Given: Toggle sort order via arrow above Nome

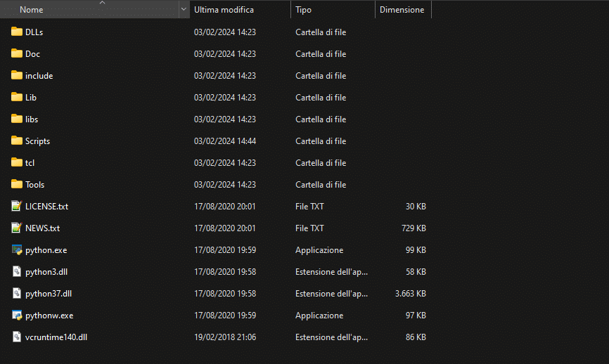Looking at the screenshot, I should point(102,3).
